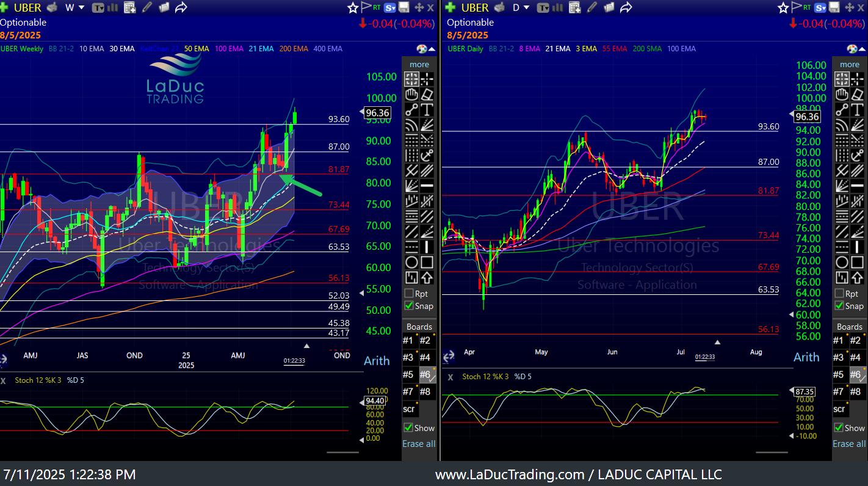
Task: Open the color palette icon in the weekly legend
Action: tap(422, 49)
